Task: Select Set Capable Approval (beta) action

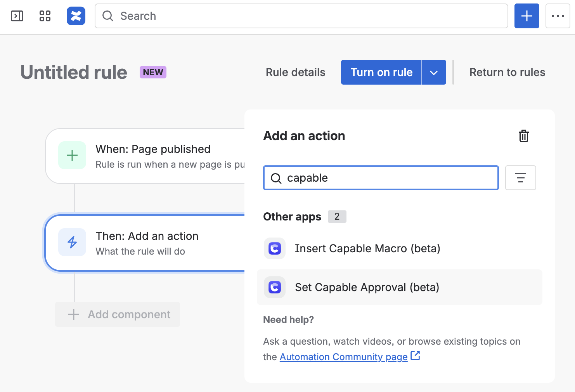Action: click(x=367, y=287)
